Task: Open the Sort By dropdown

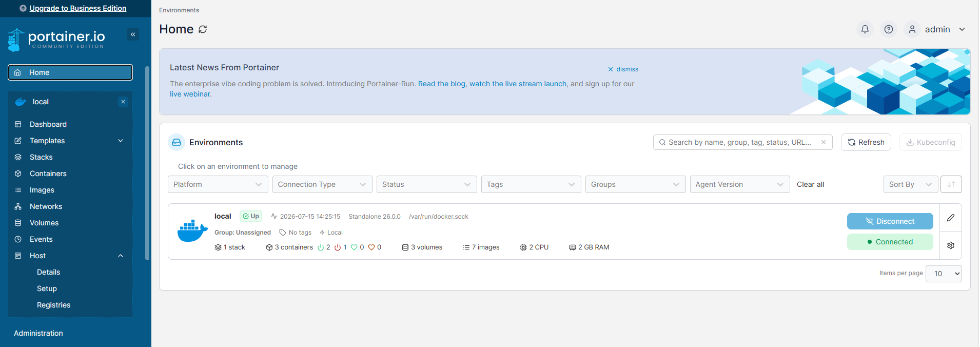Action: (x=911, y=184)
